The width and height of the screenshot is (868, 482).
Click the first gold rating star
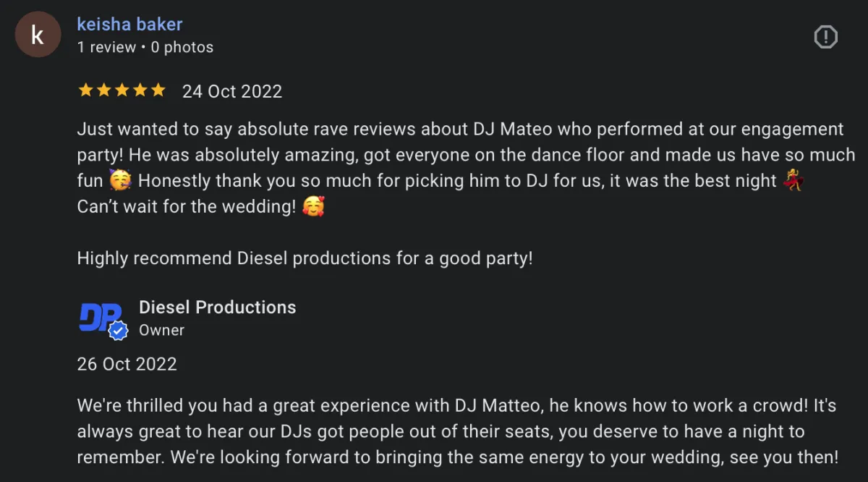click(85, 90)
